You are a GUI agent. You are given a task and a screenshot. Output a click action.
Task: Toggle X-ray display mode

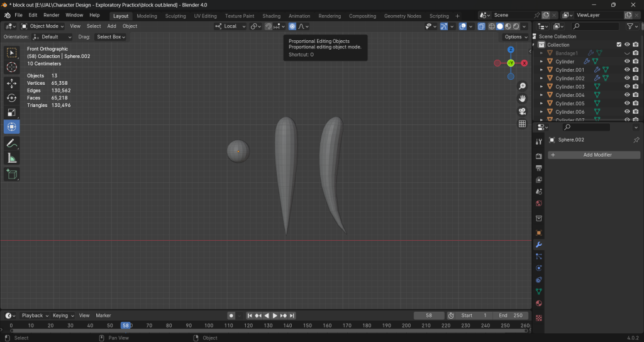[x=481, y=26]
